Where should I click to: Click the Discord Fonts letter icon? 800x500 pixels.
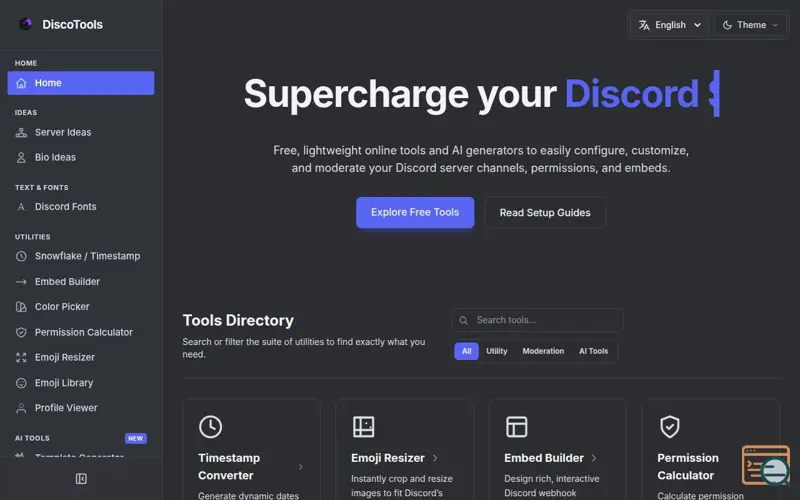pos(21,207)
